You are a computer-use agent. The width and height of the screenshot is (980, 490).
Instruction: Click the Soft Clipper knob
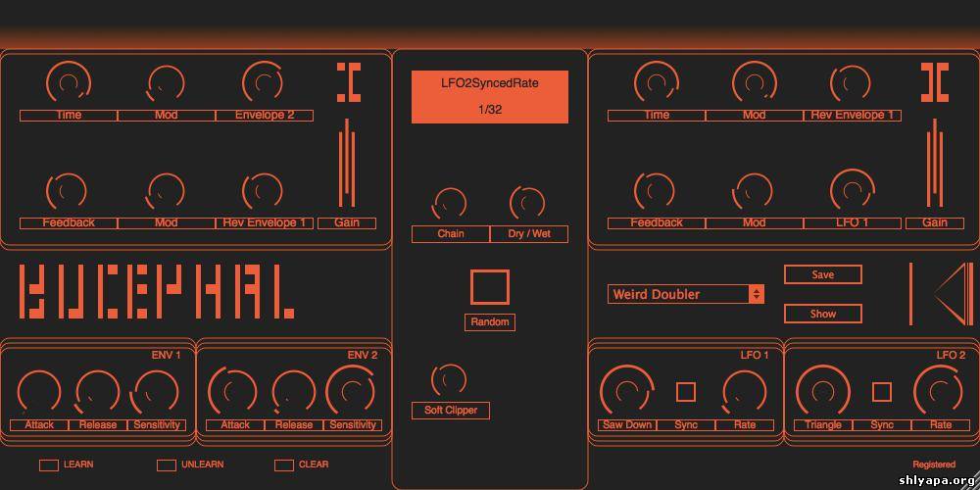[x=449, y=379]
